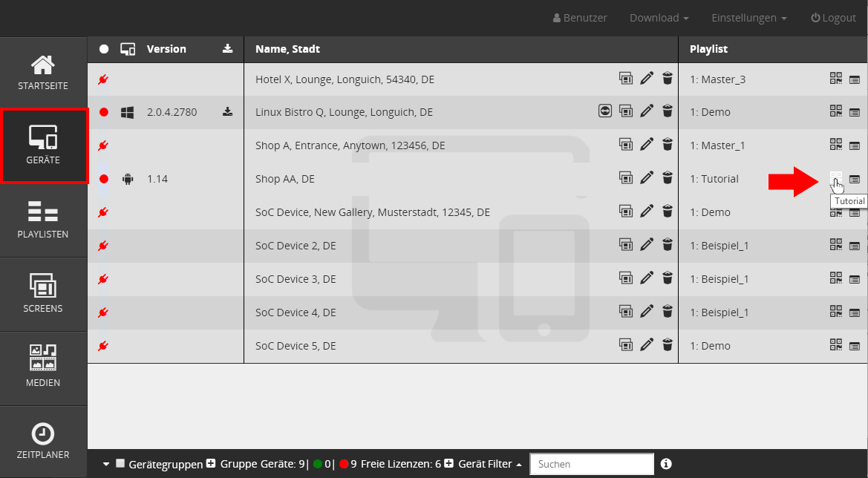Click the info icon beside search field
Image resolution: width=868 pixels, height=478 pixels.
tap(666, 464)
